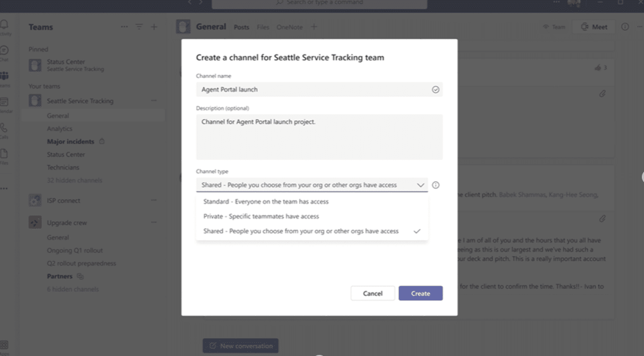
Task: Select Seattle Service Tracking team
Action: coord(80,101)
